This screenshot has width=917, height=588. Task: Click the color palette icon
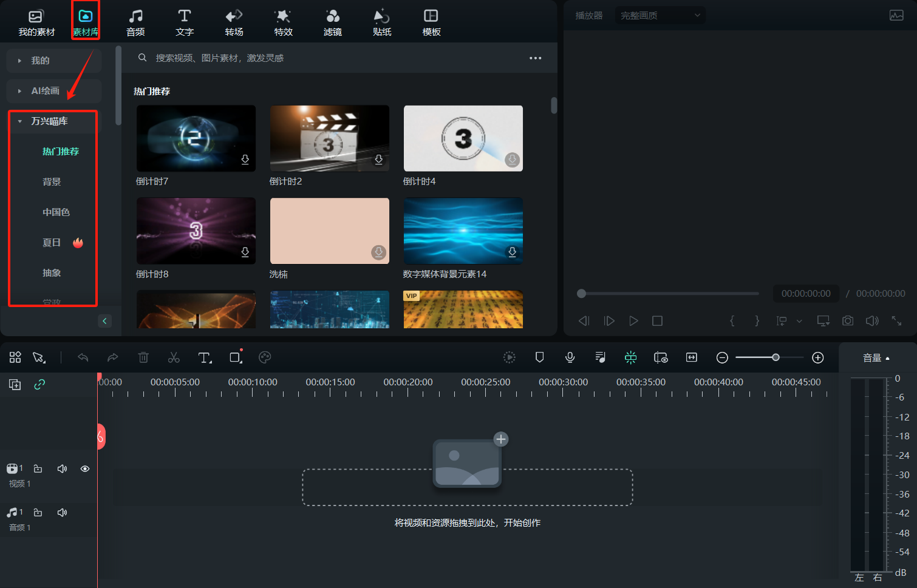[265, 357]
